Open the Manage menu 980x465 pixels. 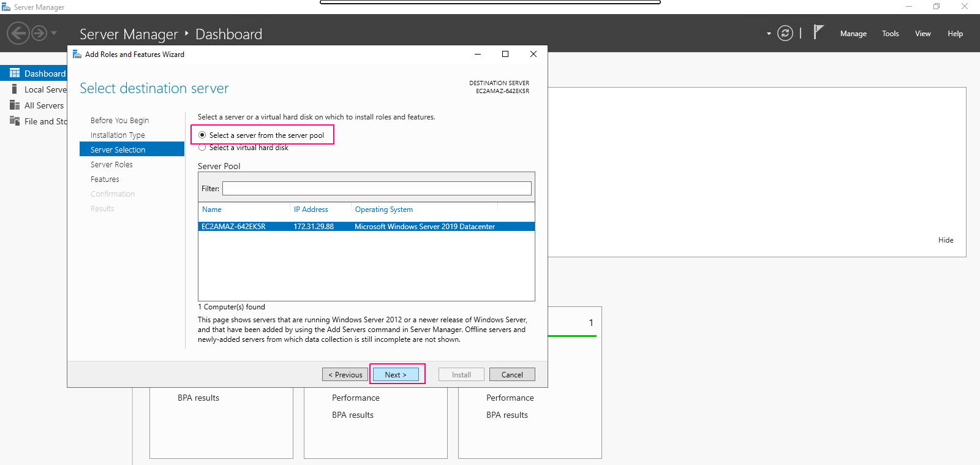[x=853, y=34]
